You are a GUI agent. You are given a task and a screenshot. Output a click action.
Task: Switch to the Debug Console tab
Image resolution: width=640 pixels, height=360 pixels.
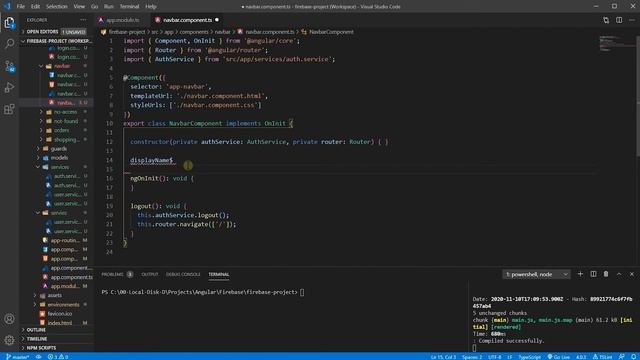(183, 274)
